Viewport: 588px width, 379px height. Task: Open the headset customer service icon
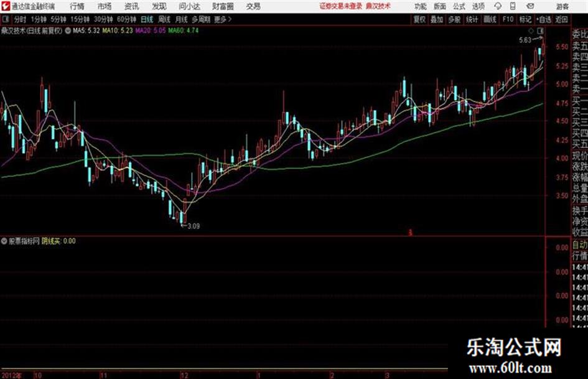click(498, 6)
